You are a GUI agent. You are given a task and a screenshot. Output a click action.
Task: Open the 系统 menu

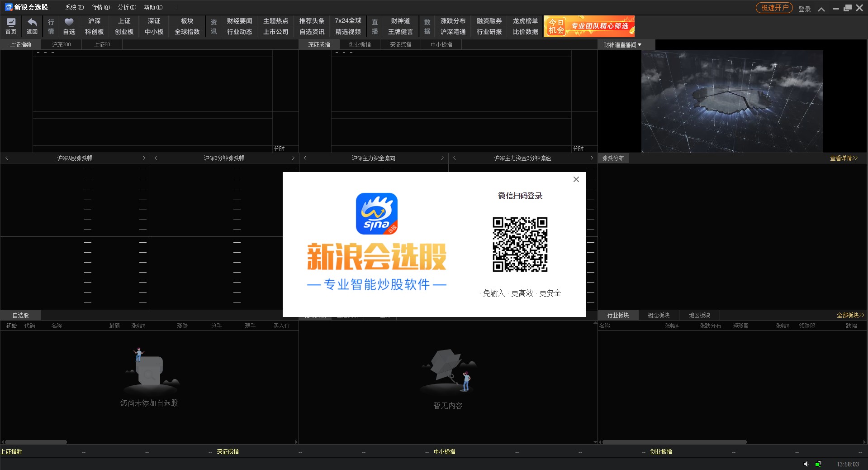74,7
